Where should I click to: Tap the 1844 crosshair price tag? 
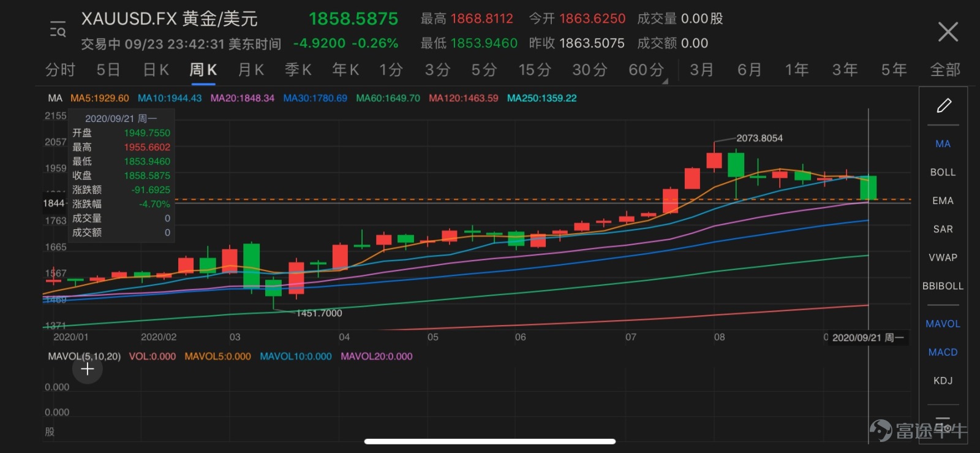[x=55, y=203]
